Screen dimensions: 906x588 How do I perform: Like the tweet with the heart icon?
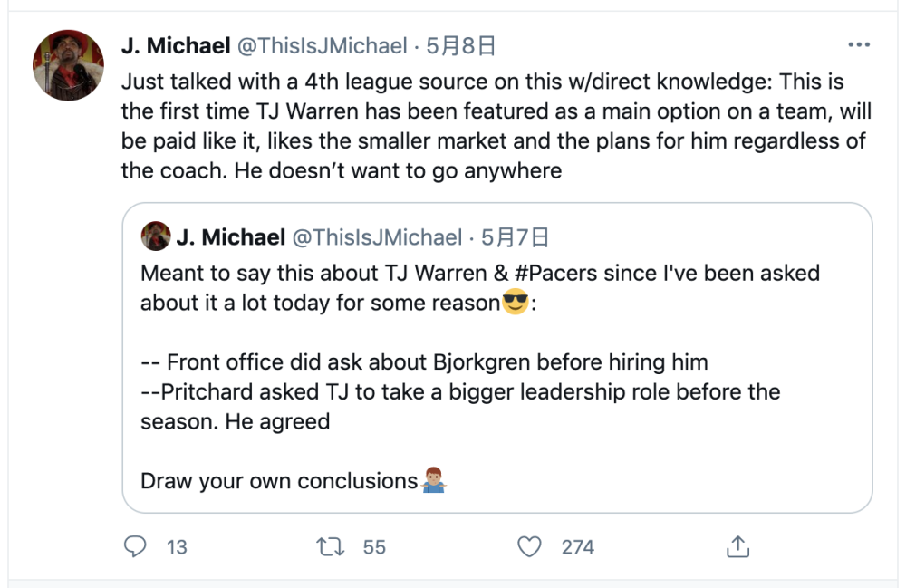528,546
